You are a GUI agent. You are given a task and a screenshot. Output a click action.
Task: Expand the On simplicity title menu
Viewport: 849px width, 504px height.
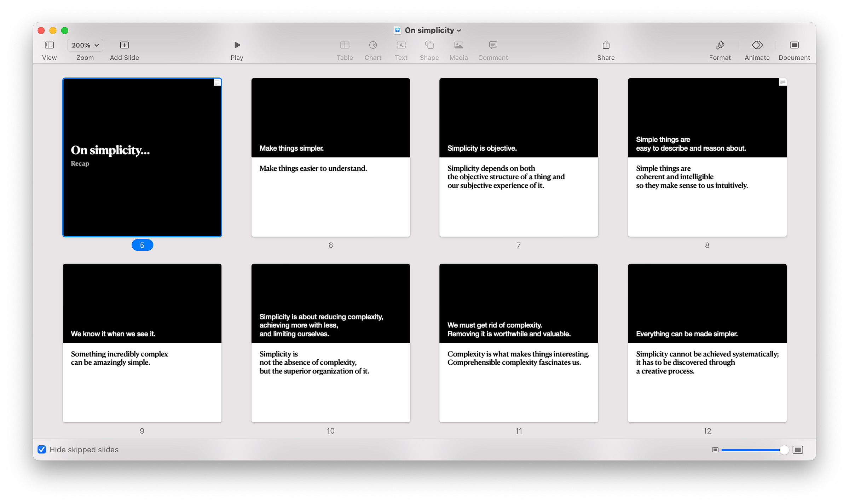pyautogui.click(x=459, y=30)
